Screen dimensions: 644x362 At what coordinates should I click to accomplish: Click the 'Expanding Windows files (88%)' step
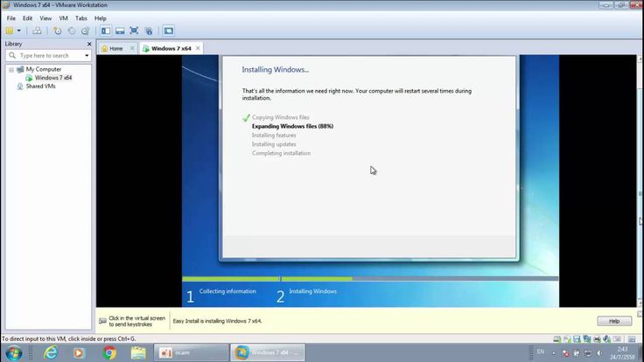coord(292,126)
